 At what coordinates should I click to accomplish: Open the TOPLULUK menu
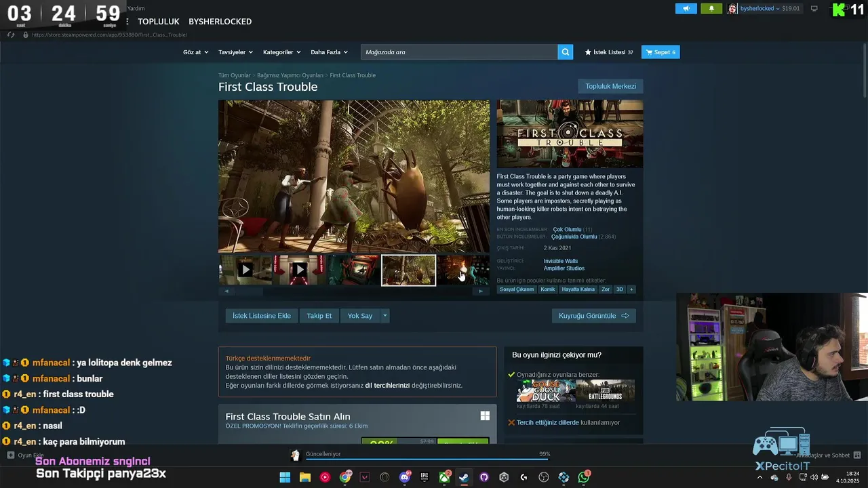click(159, 22)
